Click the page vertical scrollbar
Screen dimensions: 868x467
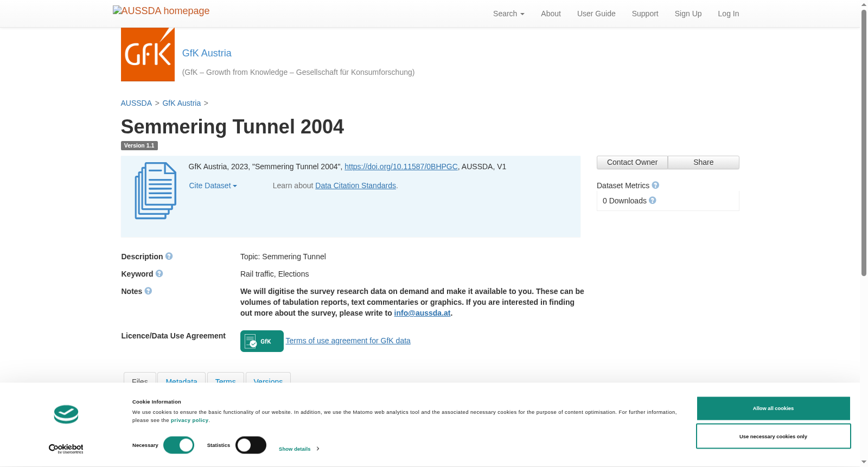tap(864, 142)
